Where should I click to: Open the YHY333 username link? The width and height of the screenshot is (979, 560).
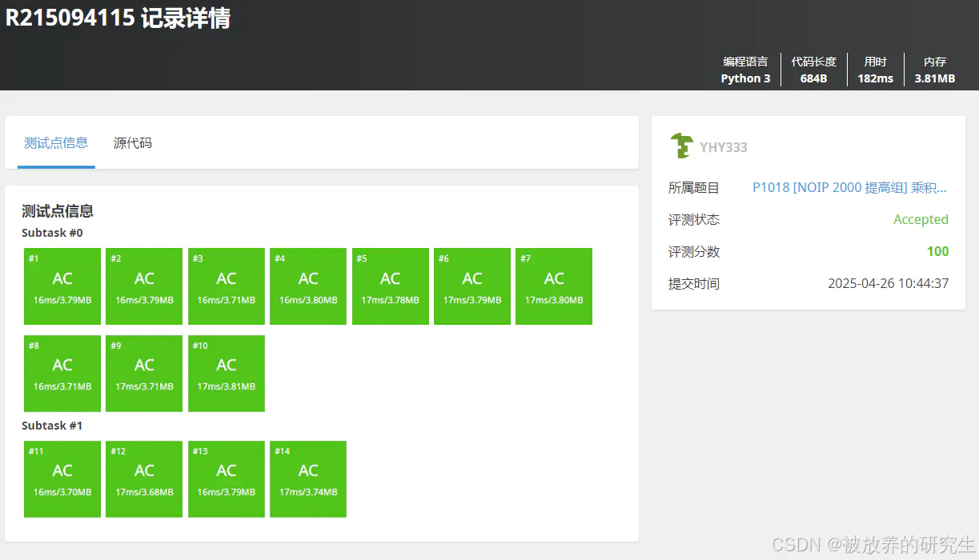[724, 147]
